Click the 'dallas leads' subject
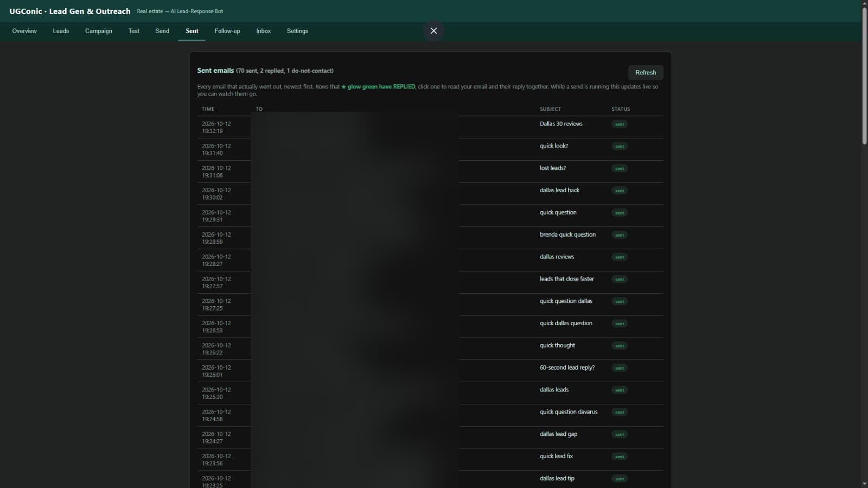Screen dimensions: 868x488 (x=554, y=390)
